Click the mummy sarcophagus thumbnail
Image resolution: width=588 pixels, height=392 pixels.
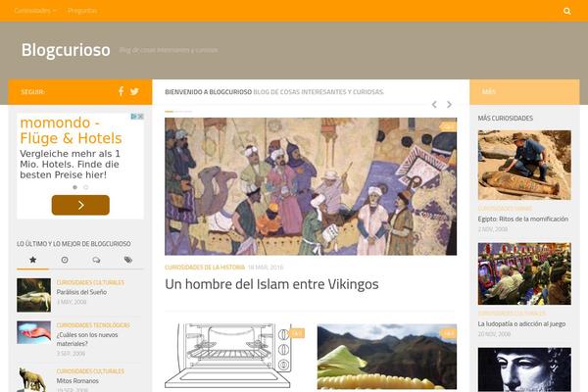click(524, 165)
